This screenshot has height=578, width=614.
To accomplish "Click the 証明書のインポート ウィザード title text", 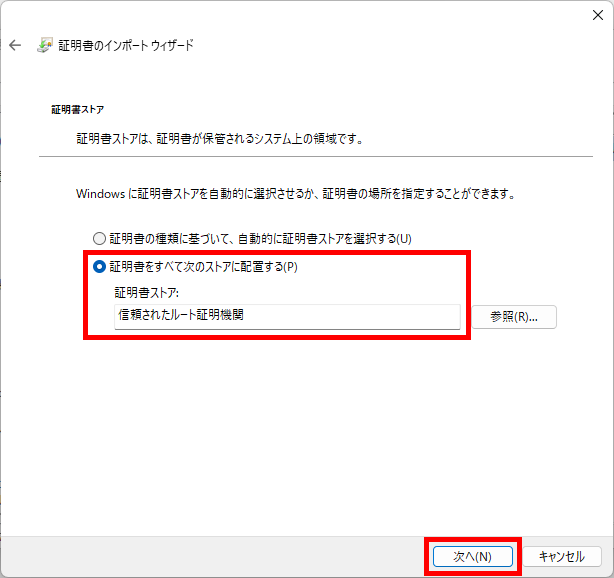I will pos(126,45).
